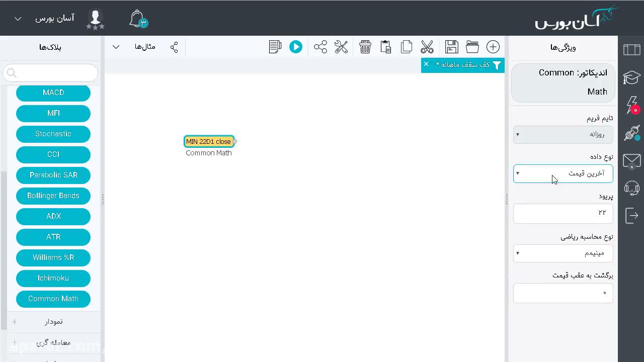
Task: Add the ATR block
Action: point(53,237)
